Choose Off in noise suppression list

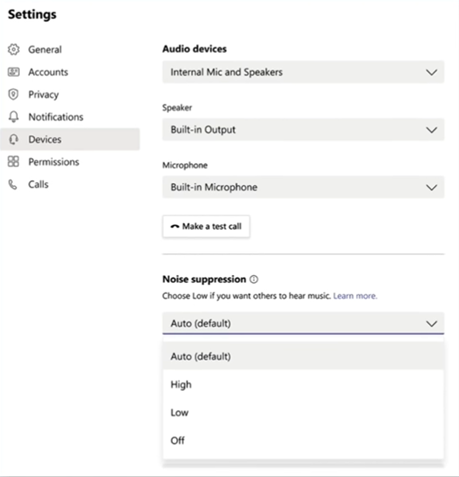pos(303,440)
